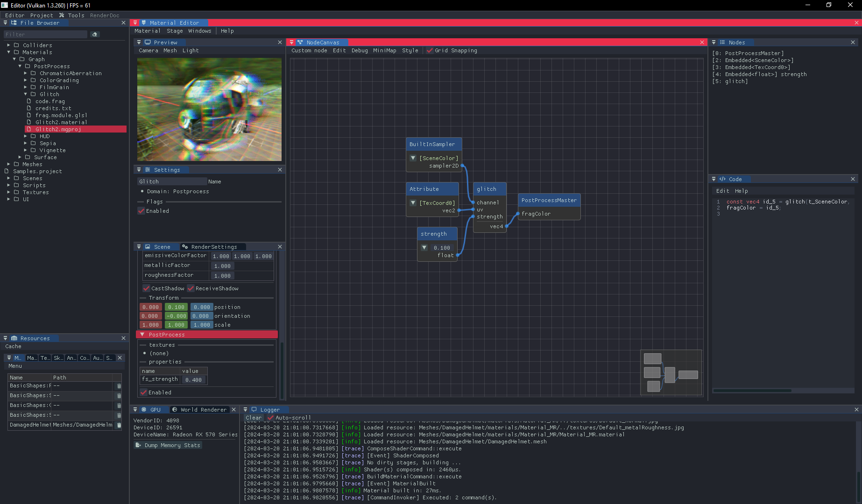Clear the Logger output

tap(254, 418)
